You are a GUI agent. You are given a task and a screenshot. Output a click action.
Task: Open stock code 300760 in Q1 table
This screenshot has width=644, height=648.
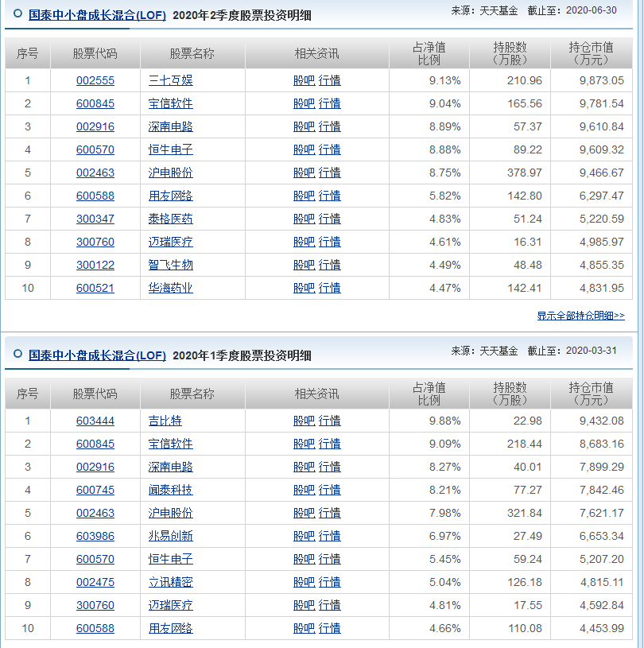point(95,605)
